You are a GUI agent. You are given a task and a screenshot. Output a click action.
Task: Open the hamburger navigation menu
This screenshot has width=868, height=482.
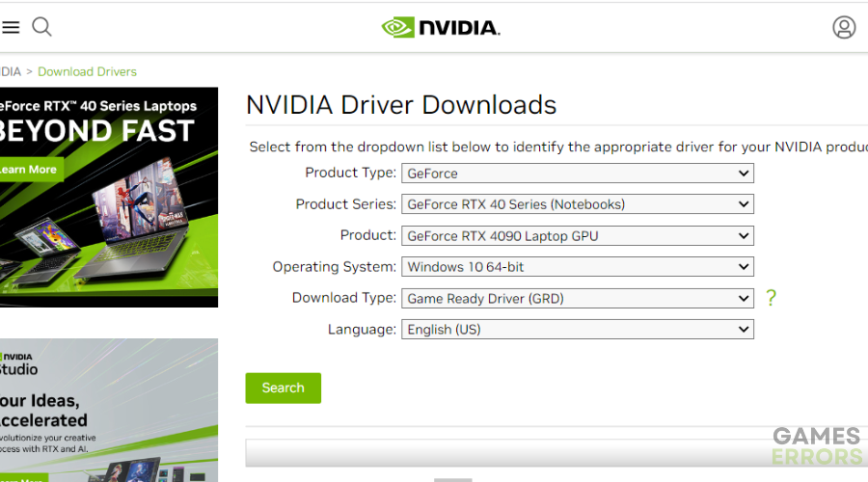click(11, 27)
